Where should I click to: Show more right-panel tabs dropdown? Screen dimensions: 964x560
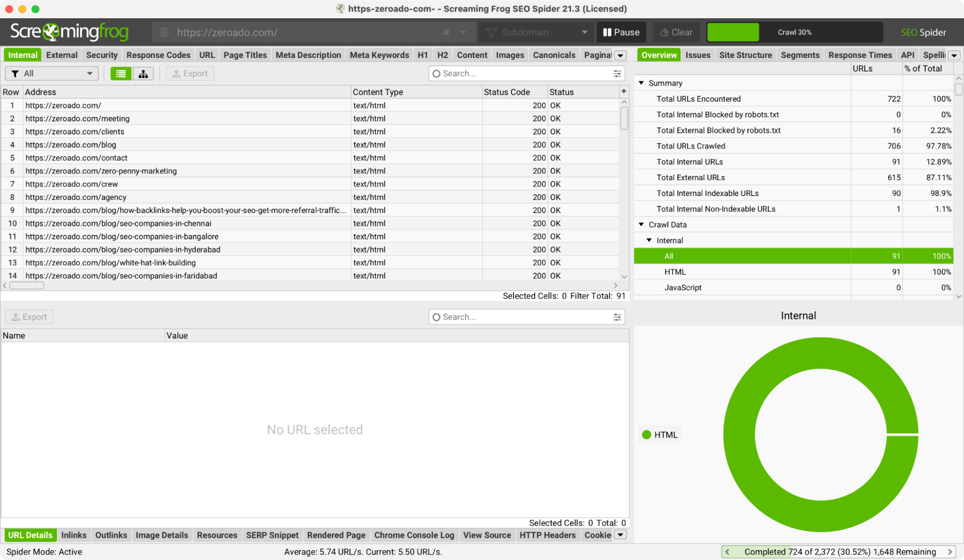[954, 55]
